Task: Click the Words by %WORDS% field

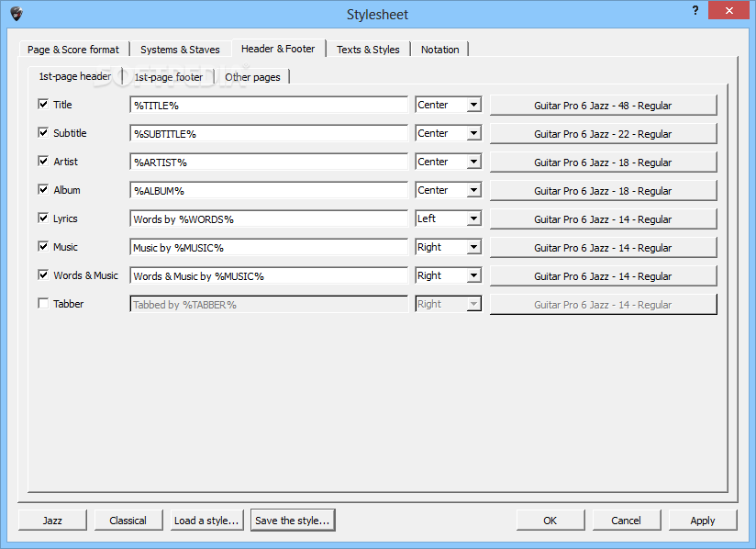Action: [x=269, y=218]
